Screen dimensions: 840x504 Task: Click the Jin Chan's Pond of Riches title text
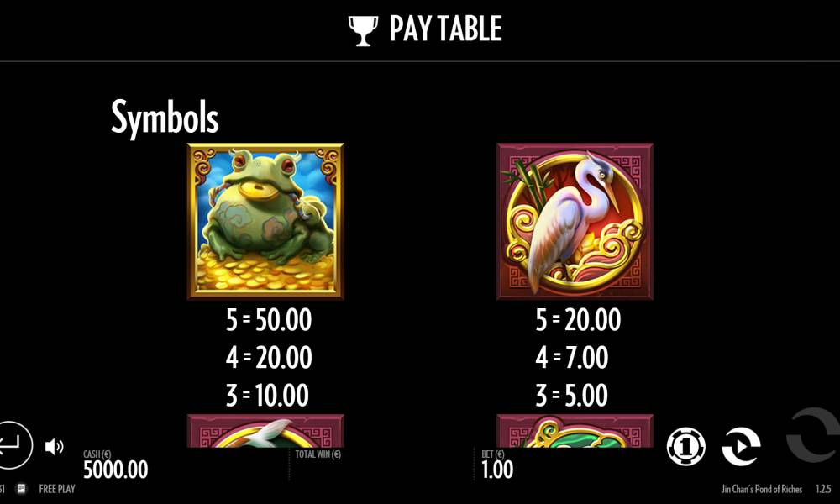tap(761, 489)
